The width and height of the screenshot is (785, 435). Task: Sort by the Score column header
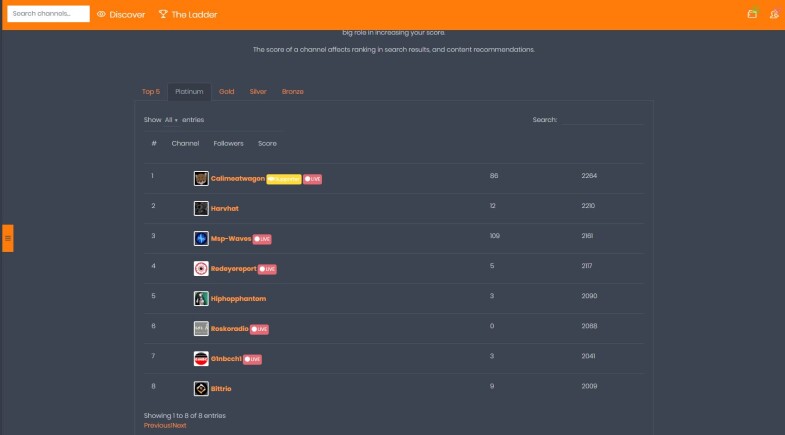[x=267, y=144]
